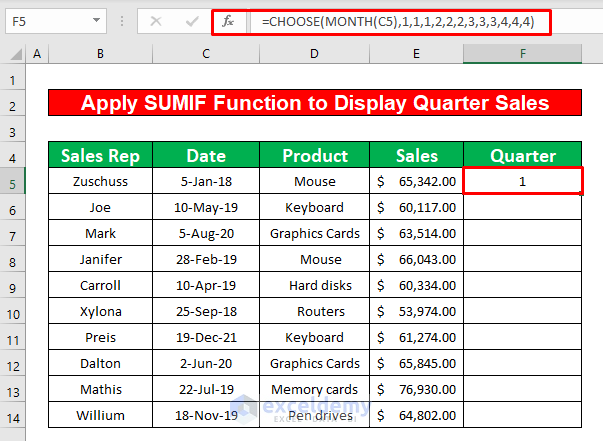Screen dimensions: 603x441
Task: Select cell F5 containing value 1
Action: 523,181
